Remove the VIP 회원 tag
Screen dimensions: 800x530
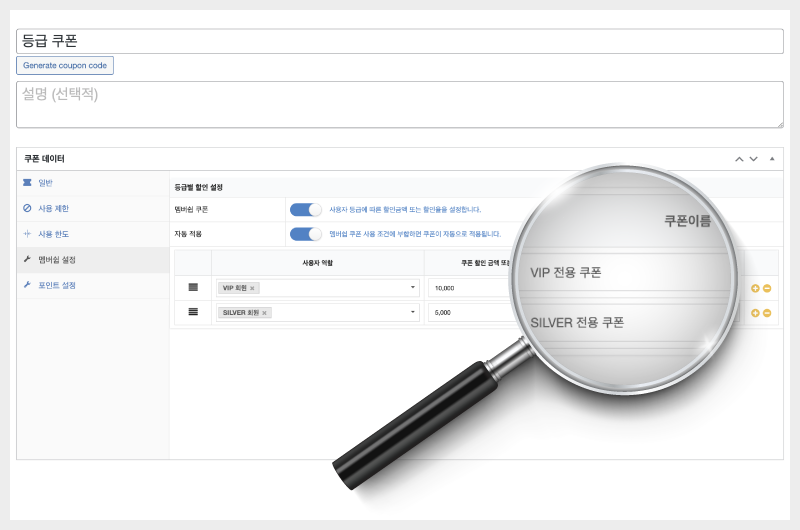[252, 288]
